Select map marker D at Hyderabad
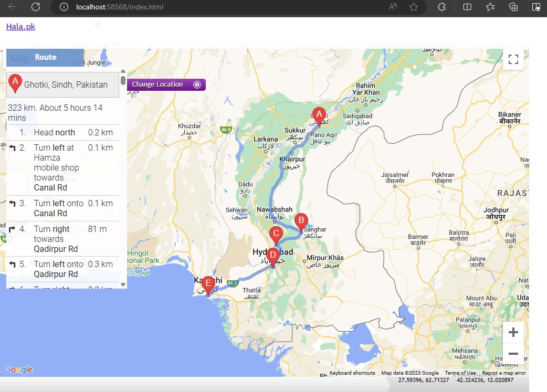Viewport: 547px width, 392px height. tap(273, 257)
